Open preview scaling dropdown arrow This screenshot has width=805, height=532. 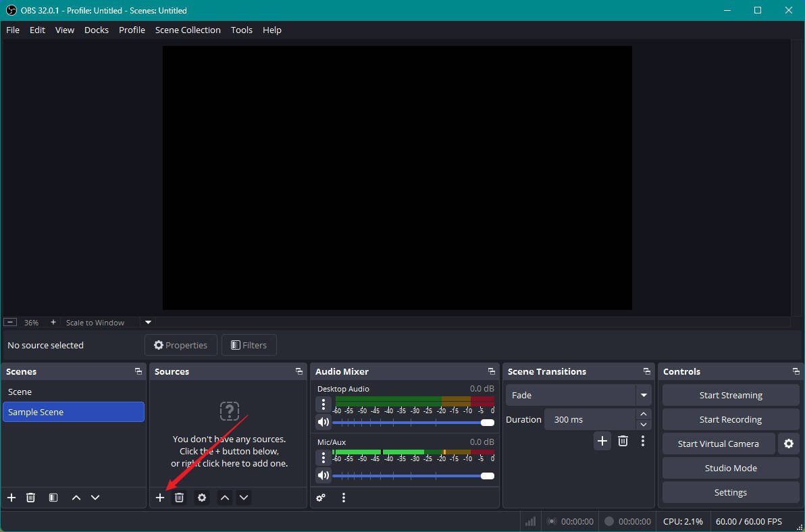click(x=148, y=322)
